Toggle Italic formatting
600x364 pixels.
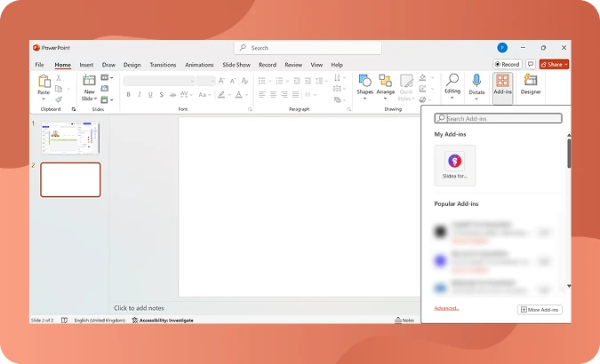point(140,94)
